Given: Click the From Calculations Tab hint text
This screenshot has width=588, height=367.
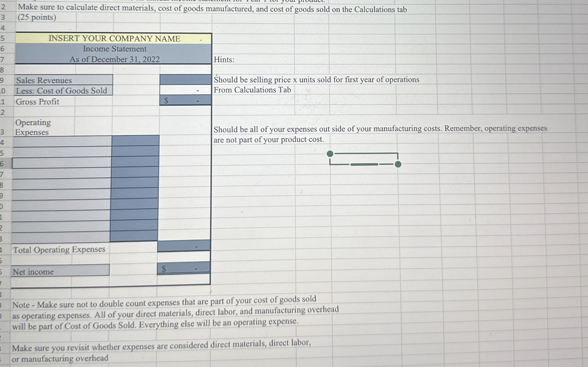Looking at the screenshot, I should (252, 90).
